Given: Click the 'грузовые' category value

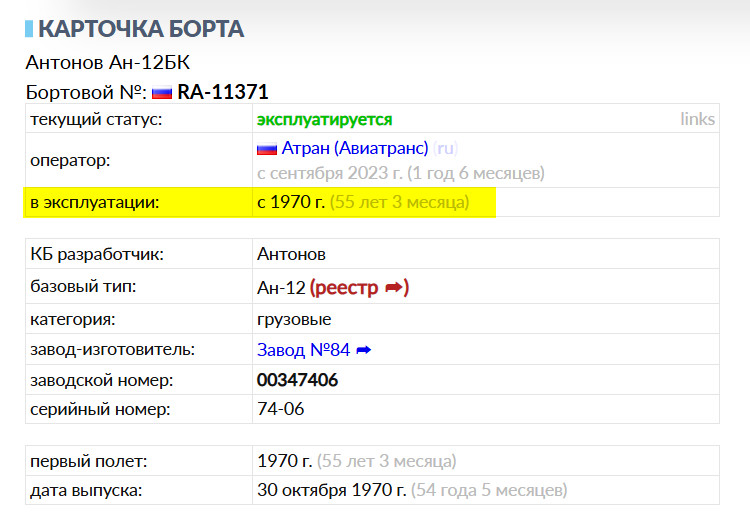Looking at the screenshot, I should [x=294, y=319].
